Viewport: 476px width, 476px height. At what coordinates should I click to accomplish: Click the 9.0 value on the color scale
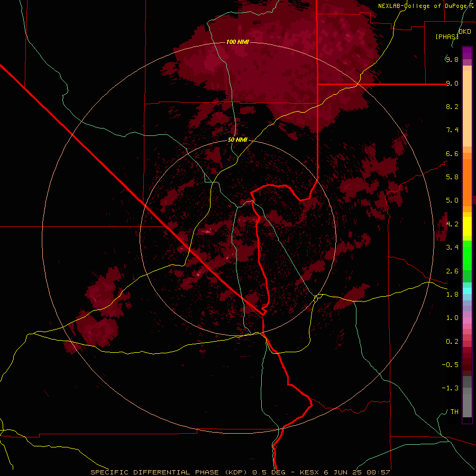click(452, 83)
